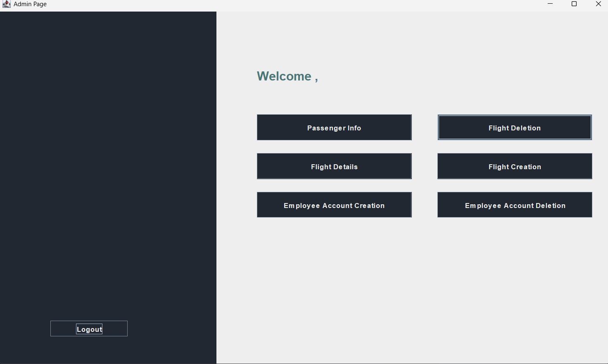Select Employee Account Creation
This screenshot has width=608, height=364.
point(334,205)
